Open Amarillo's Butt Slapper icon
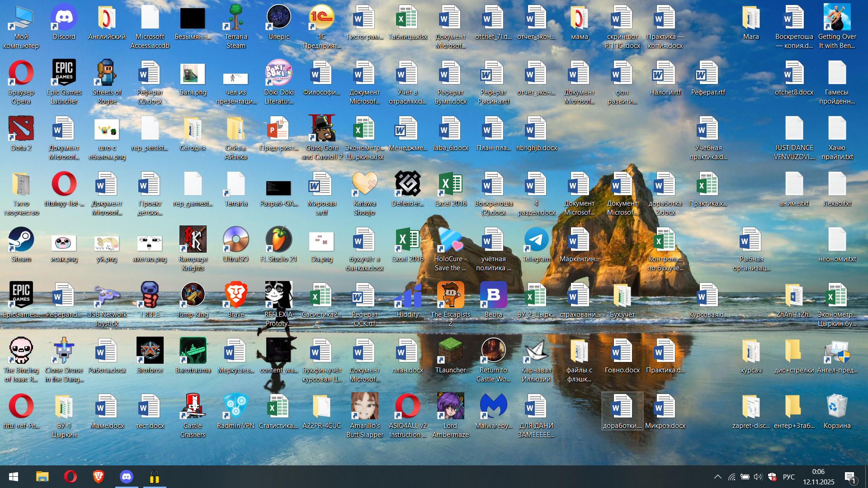Image resolution: width=868 pixels, height=488 pixels. (365, 416)
